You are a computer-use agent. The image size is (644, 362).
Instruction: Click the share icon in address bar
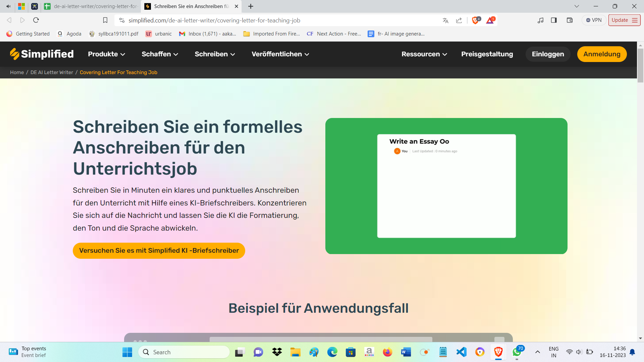pos(459,20)
